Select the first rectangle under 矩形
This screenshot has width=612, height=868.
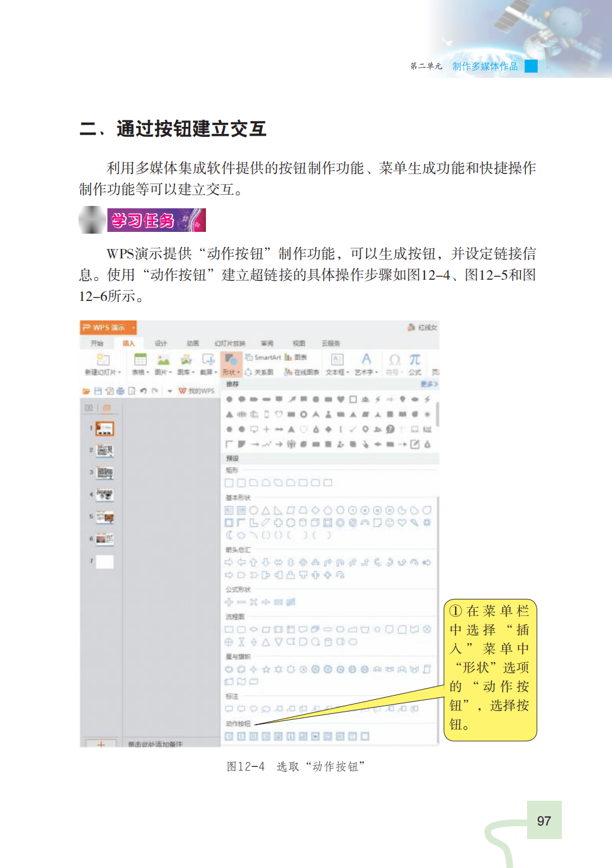pyautogui.click(x=229, y=483)
